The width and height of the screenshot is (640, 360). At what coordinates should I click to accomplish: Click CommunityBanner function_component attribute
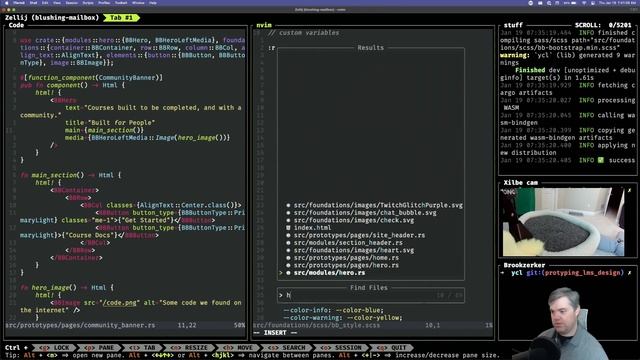click(x=91, y=78)
